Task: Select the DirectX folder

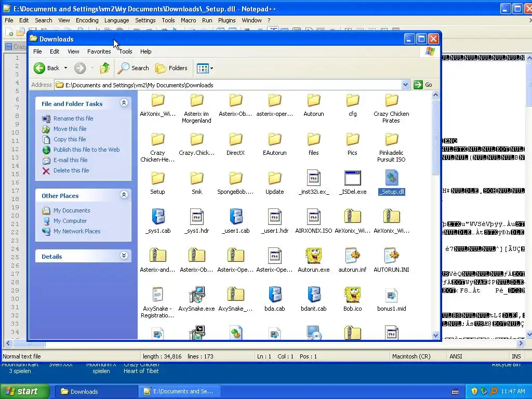Action: (x=236, y=139)
